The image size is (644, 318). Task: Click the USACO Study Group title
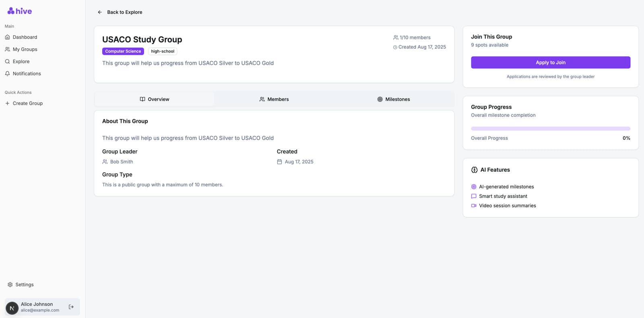[x=142, y=39]
